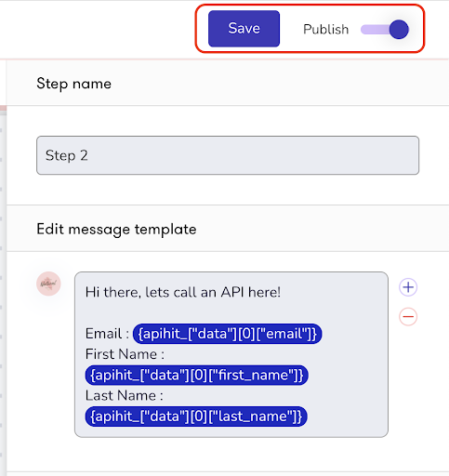Select the email API variable tag

228,334
